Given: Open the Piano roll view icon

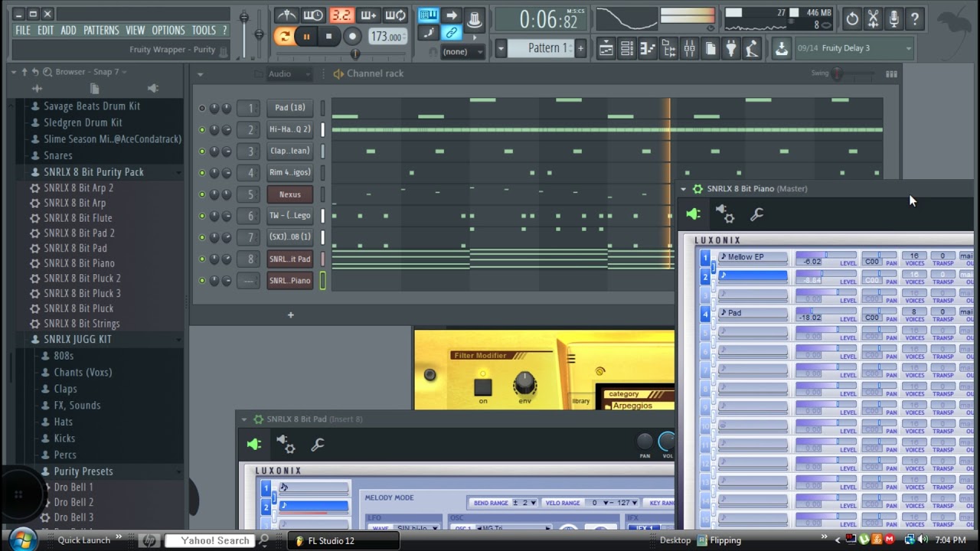Looking at the screenshot, I should [648, 49].
